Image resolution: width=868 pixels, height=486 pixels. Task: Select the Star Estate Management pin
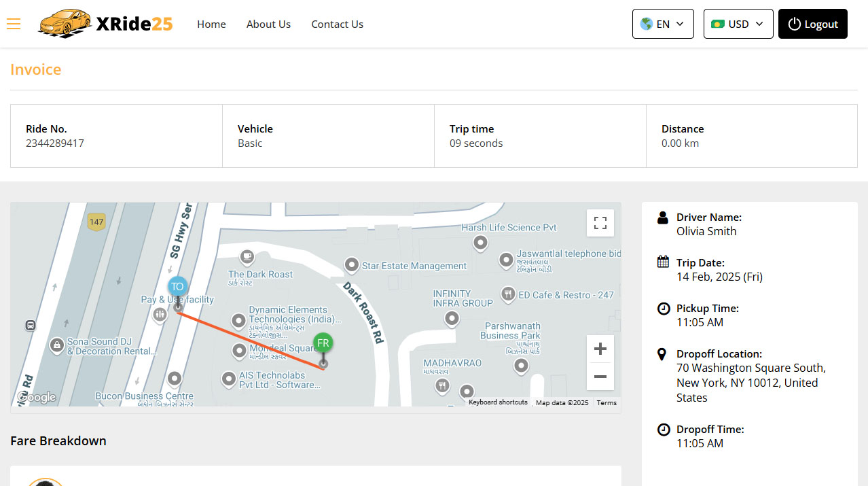click(352, 265)
